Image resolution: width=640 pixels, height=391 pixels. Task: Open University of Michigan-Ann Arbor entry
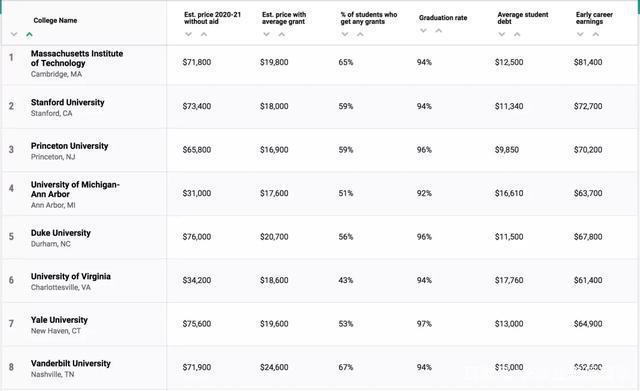(x=75, y=189)
